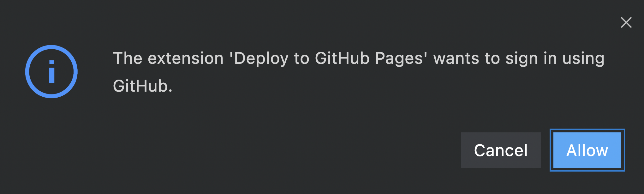Dismiss the dialog with the X icon
Viewport: 644px width, 194px height.
[626, 22]
